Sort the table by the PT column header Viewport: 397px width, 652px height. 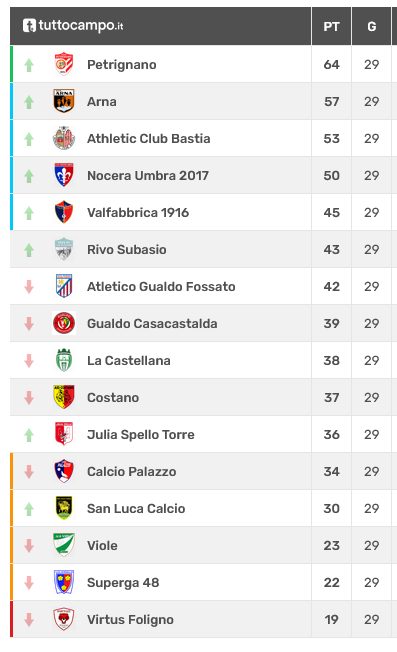[x=331, y=26]
